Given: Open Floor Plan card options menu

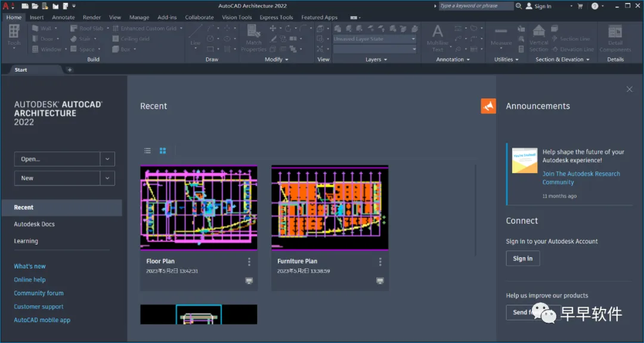Looking at the screenshot, I should pos(249,262).
